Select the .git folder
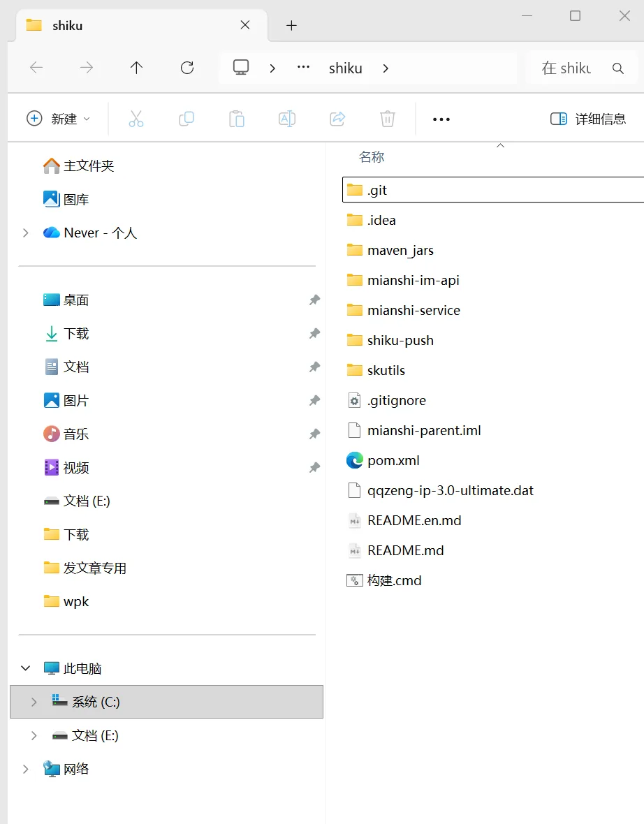This screenshot has width=644, height=824. (493, 190)
